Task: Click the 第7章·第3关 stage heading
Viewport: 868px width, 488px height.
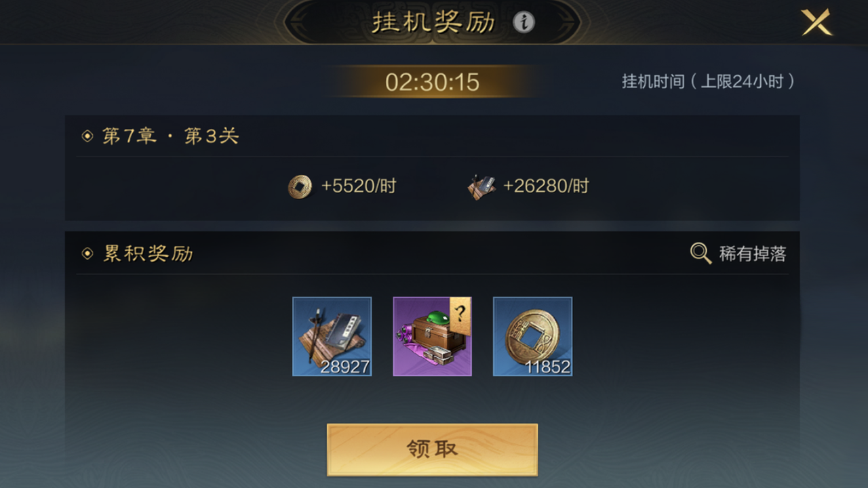Action: 171,136
